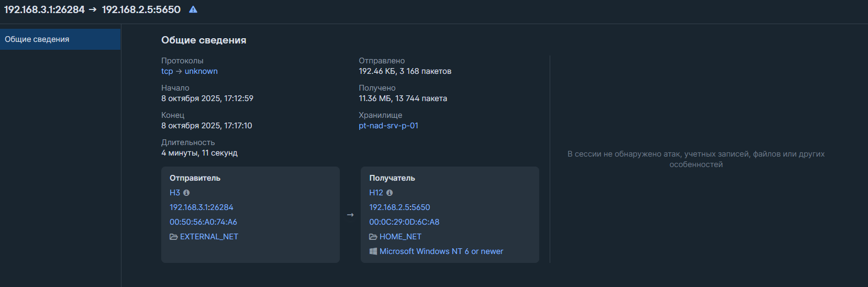868x287 pixels.
Task: Click the info icon next to H12
Action: (390, 193)
